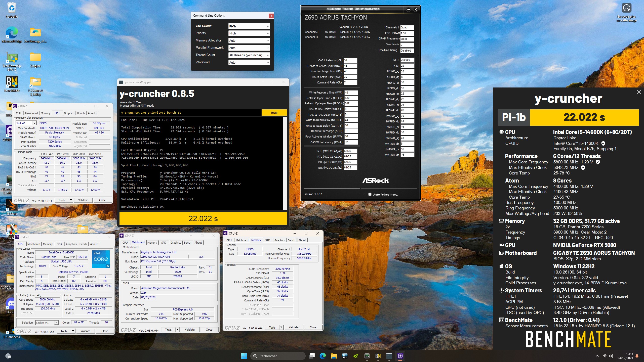
Task: Click Tools button in CPU-Z processor window
Action: coord(64,331)
